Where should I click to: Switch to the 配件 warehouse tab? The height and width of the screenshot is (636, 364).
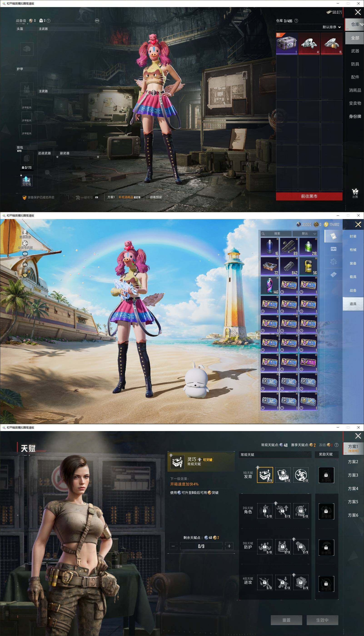(355, 77)
